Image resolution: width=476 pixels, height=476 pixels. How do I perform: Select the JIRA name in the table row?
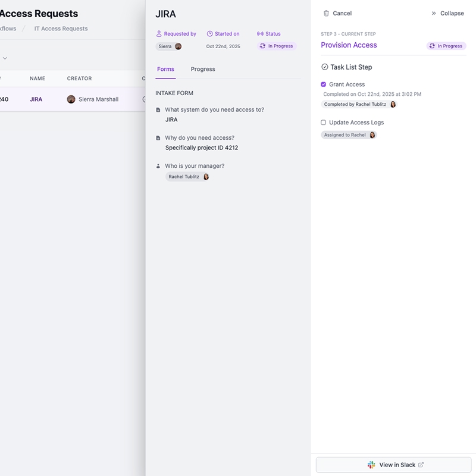[x=36, y=99]
